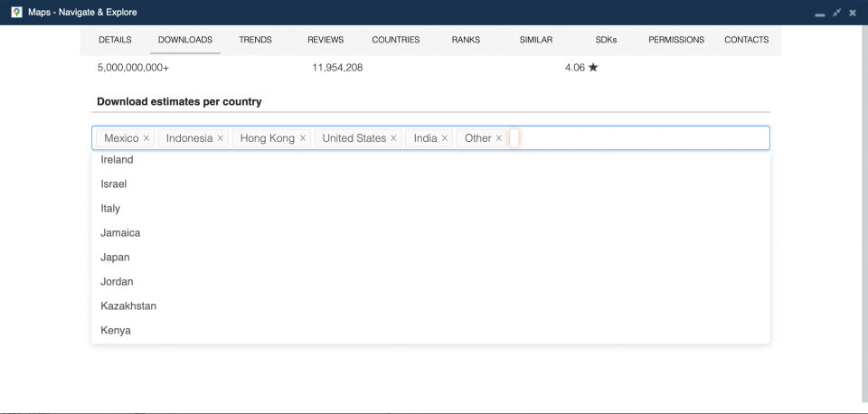The height and width of the screenshot is (414, 868).
Task: Click the Mexico tag label
Action: point(121,138)
